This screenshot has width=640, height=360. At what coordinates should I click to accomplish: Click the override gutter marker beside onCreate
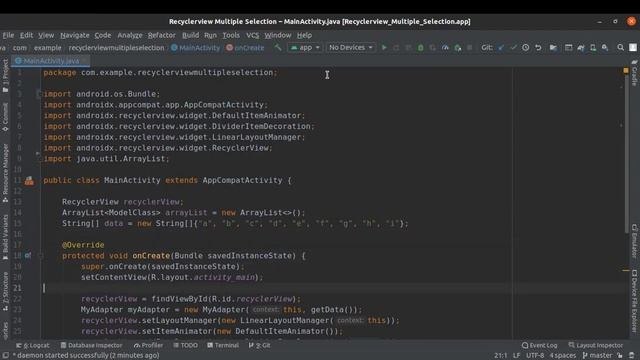(x=28, y=256)
